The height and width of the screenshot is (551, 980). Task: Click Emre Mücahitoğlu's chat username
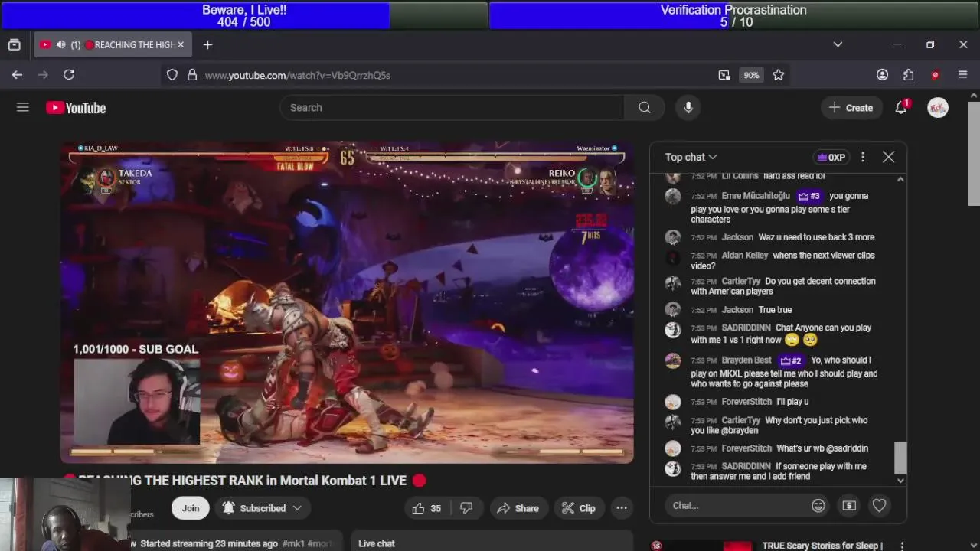[x=756, y=196]
